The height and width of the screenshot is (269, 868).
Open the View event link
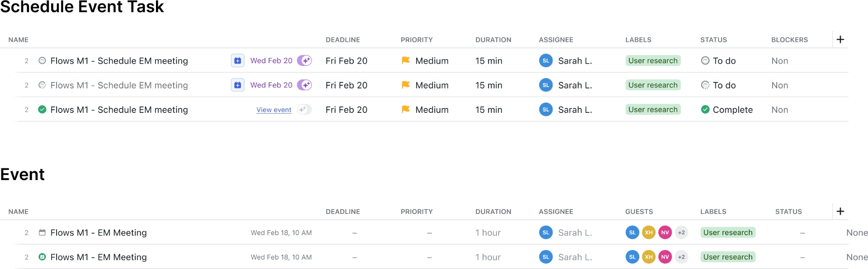(274, 110)
